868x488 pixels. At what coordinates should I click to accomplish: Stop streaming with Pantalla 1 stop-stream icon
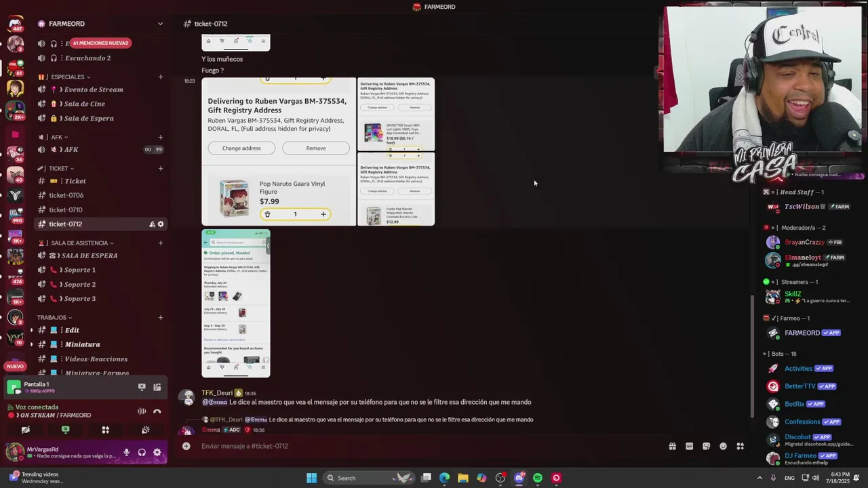click(142, 387)
